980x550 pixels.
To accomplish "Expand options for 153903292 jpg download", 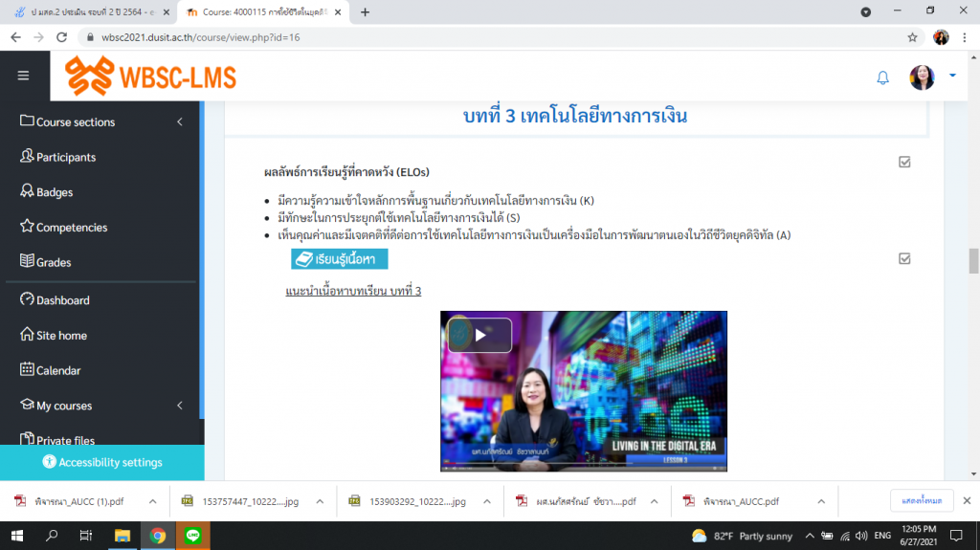I will pos(487,501).
